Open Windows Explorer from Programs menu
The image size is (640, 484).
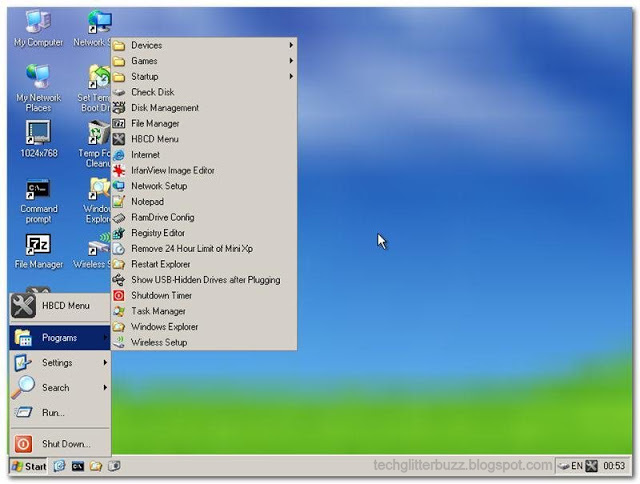(204, 327)
